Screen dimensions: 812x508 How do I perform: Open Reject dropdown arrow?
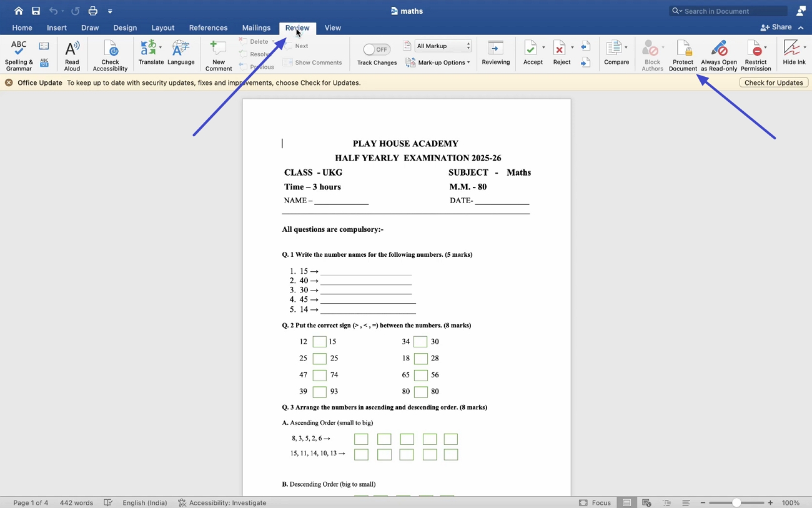click(572, 47)
